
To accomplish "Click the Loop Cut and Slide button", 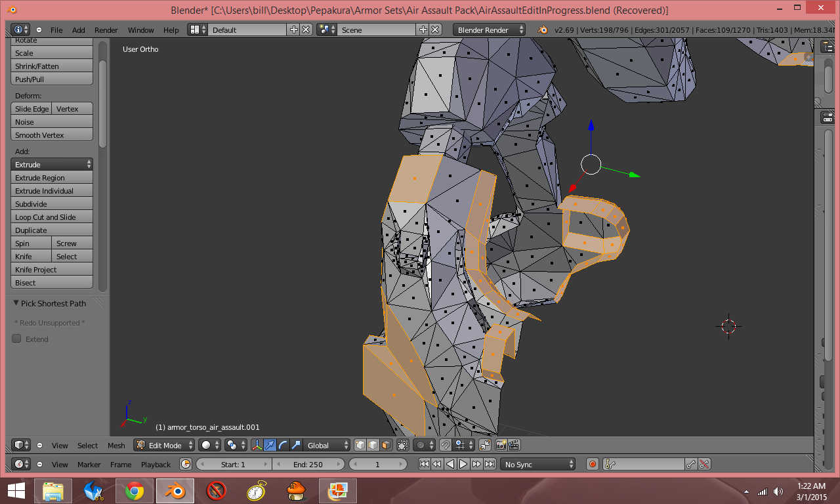I will [52, 217].
